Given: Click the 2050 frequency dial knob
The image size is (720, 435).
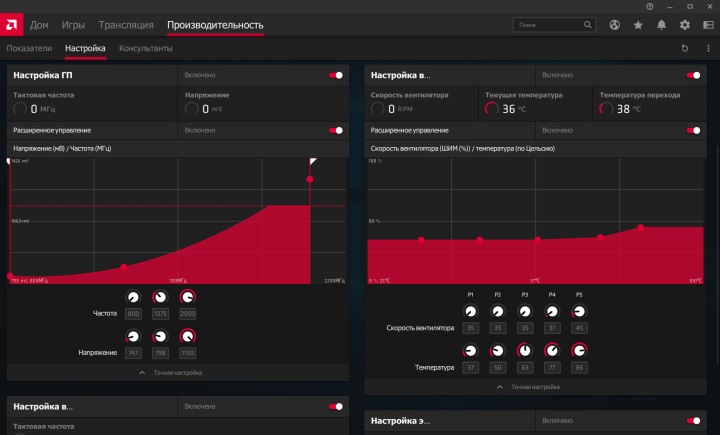Looking at the screenshot, I should [x=187, y=297].
